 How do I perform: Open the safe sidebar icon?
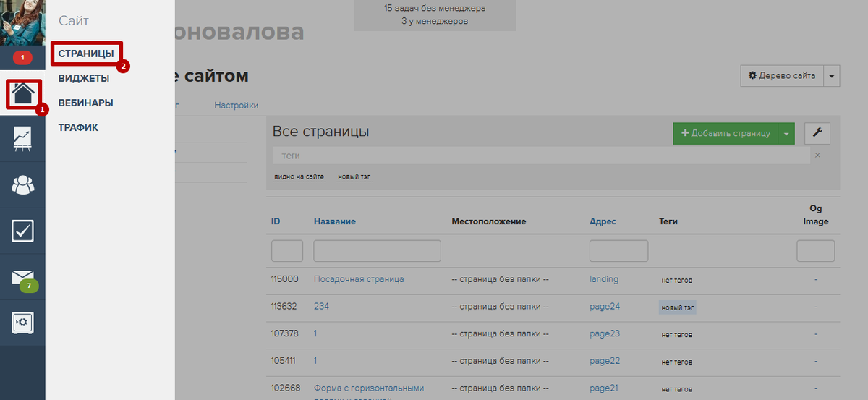point(22,322)
